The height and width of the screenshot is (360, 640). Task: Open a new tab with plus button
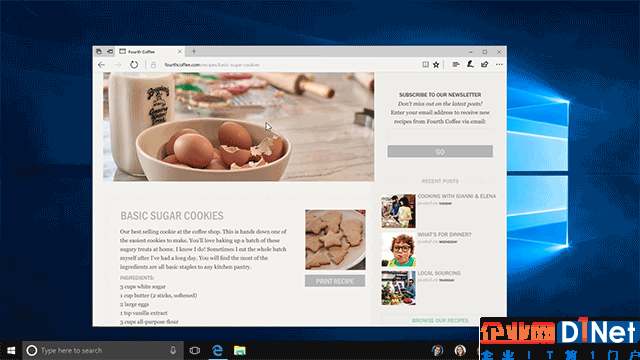(194, 51)
